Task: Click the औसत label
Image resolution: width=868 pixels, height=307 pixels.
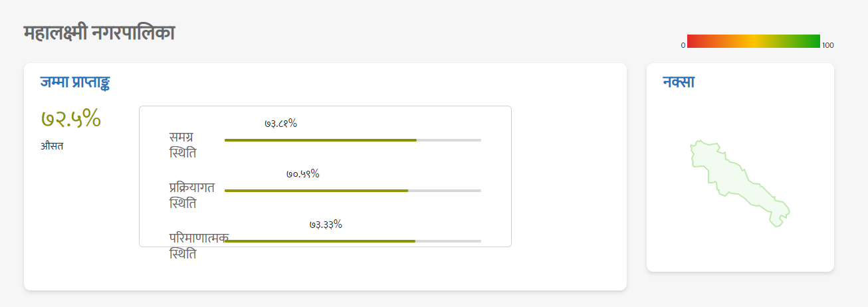Action: pos(52,146)
